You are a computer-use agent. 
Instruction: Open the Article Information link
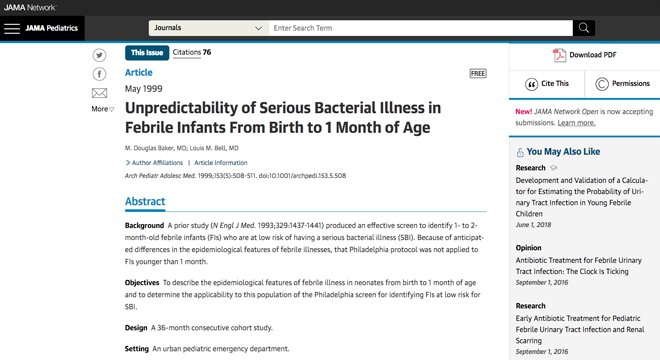[x=221, y=163]
